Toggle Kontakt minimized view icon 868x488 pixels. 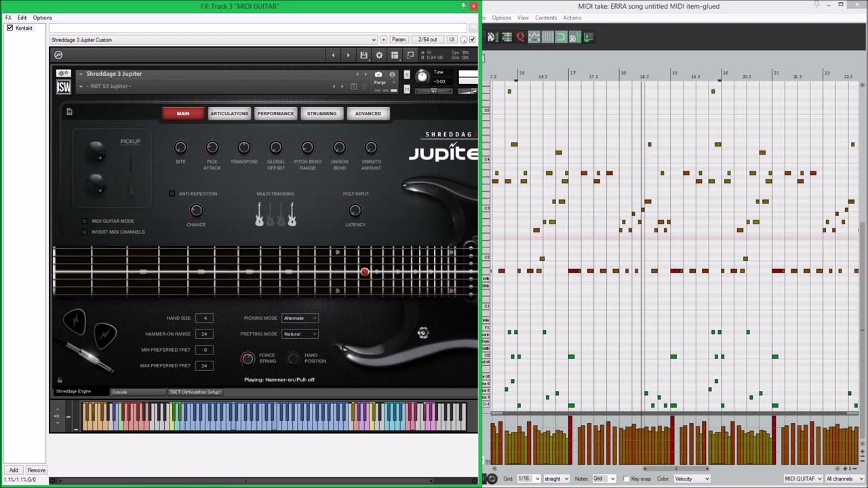[410, 55]
